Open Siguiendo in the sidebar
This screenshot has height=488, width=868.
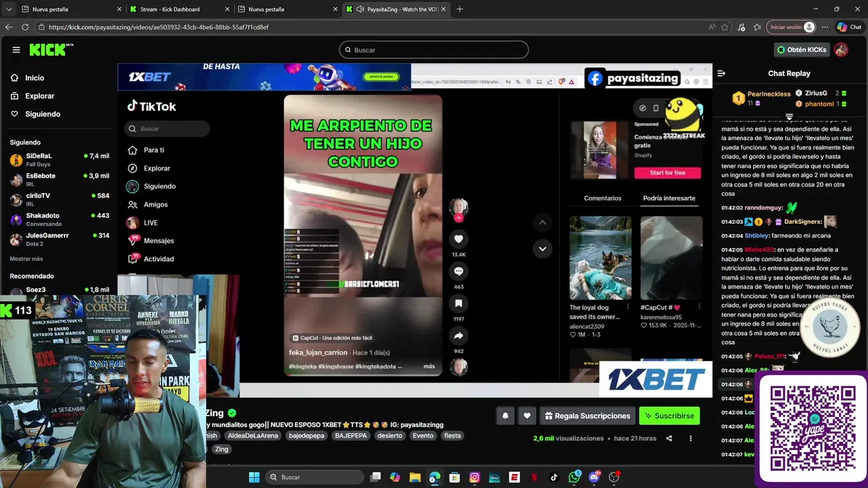click(x=42, y=114)
